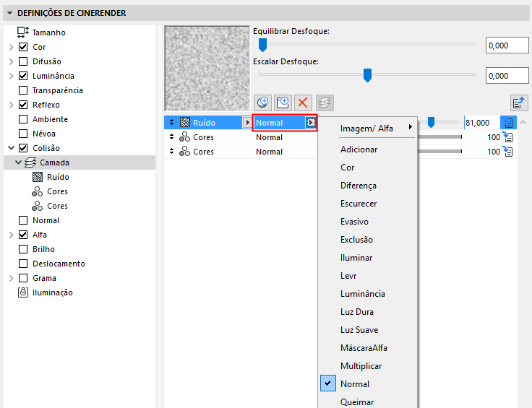The height and width of the screenshot is (408, 532).
Task: Enable the Difusão channel checkbox
Action: pyautogui.click(x=23, y=61)
